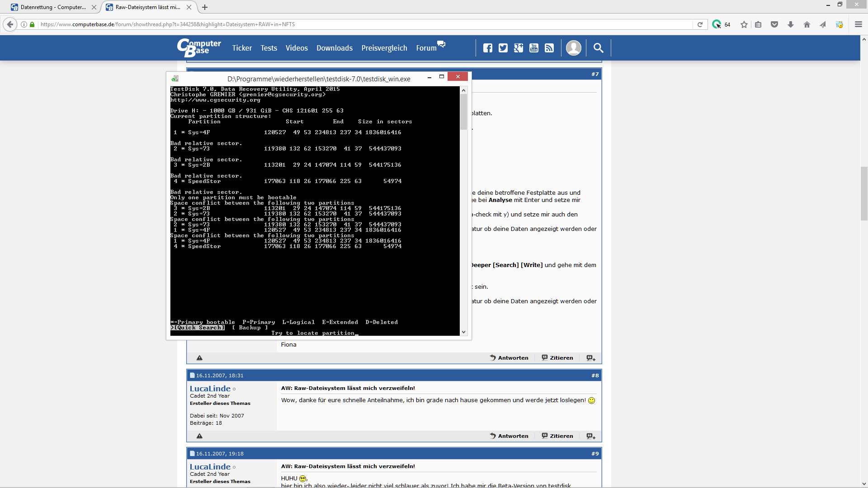Click multi-quote icon on post #8
The width and height of the screenshot is (868, 488).
coord(591,436)
